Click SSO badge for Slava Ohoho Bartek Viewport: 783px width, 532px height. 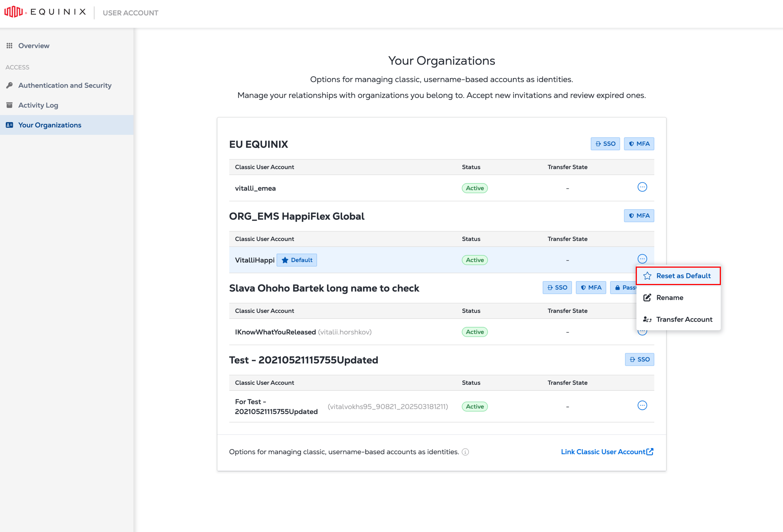557,288
